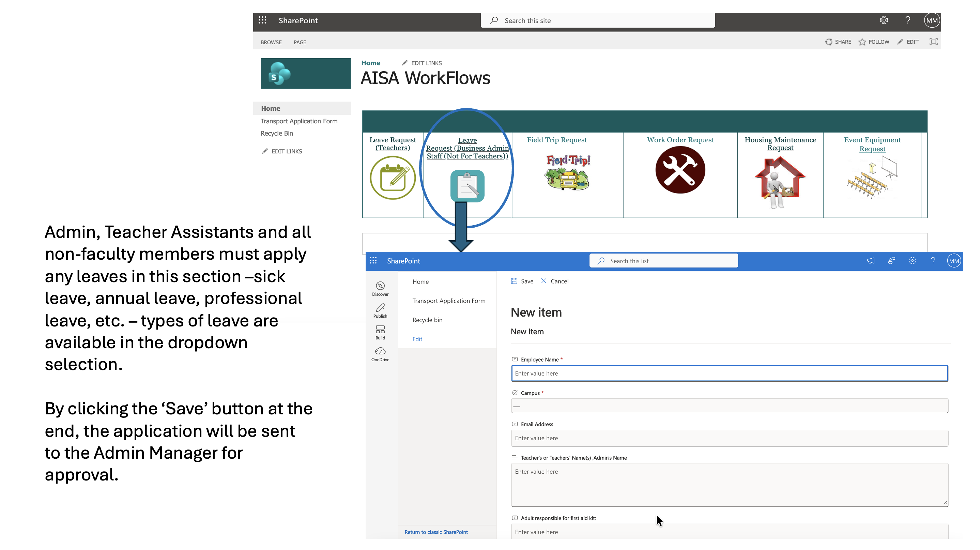
Task: Focus the Email Address field
Action: [729, 438]
